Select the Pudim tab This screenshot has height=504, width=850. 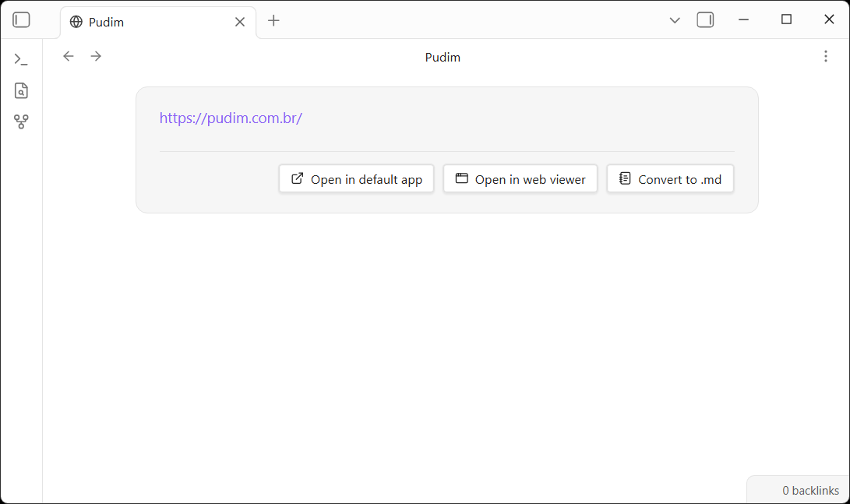click(x=157, y=23)
